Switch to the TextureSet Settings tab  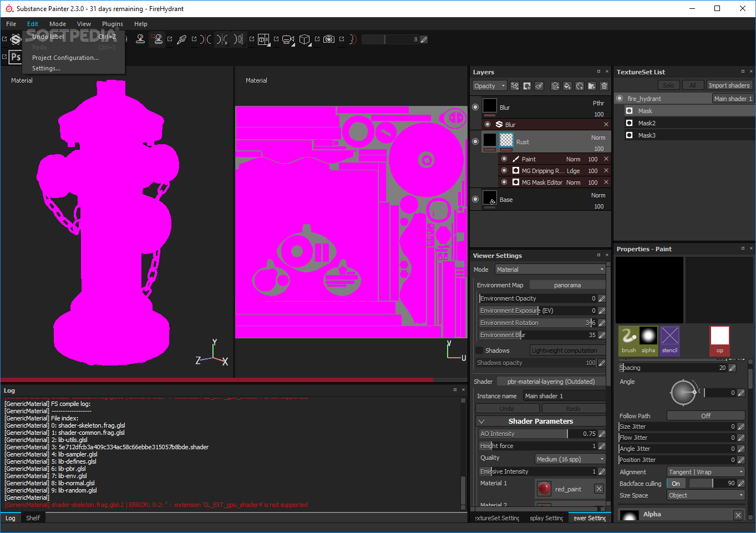(x=498, y=518)
